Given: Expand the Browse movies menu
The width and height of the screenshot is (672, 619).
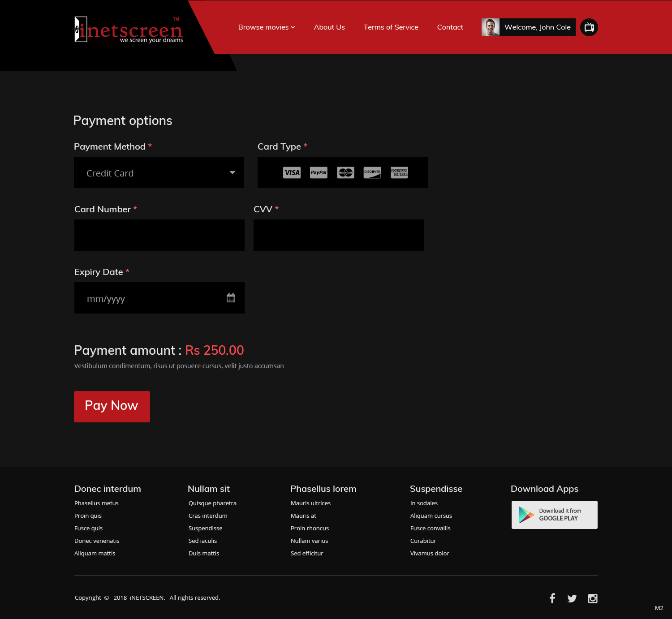Looking at the screenshot, I should [x=266, y=27].
